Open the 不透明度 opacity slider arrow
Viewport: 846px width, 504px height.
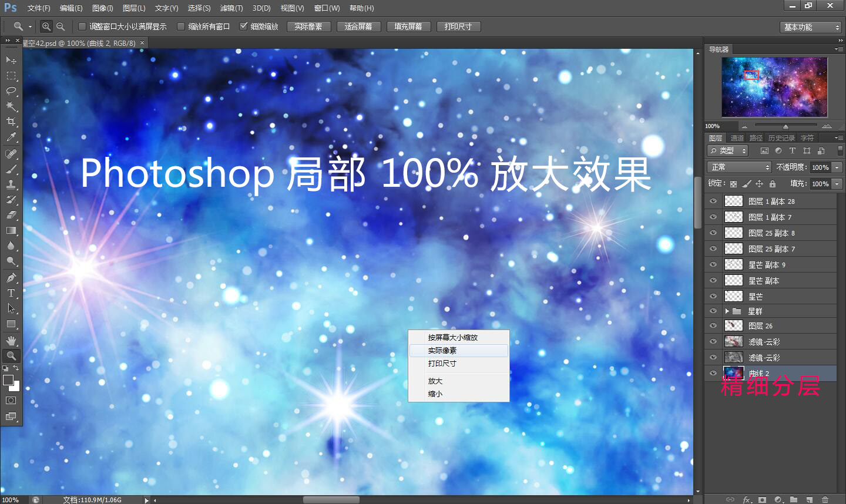click(x=837, y=167)
